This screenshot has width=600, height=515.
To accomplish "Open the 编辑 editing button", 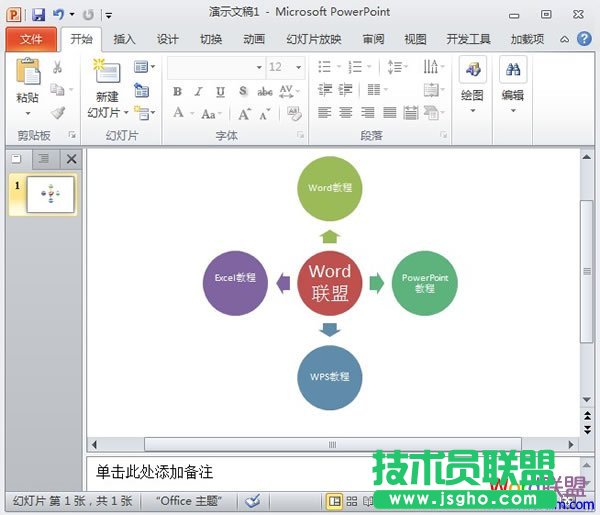I will click(513, 85).
